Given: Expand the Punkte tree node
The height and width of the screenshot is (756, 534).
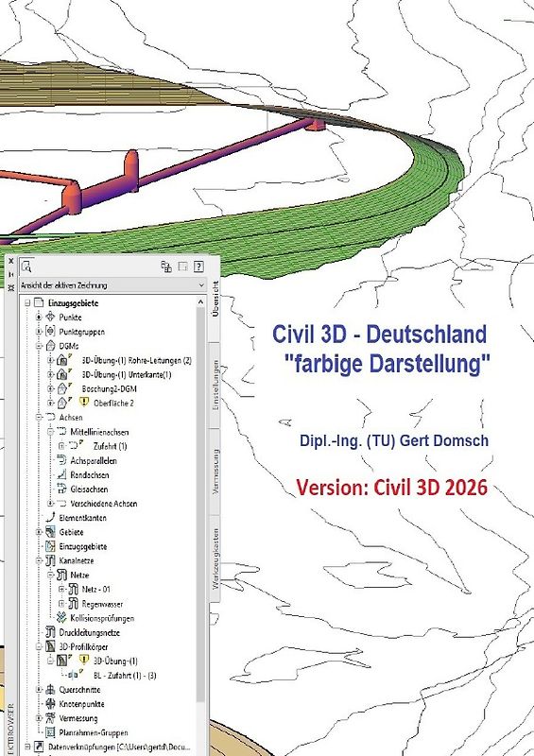Looking at the screenshot, I should pos(39,317).
